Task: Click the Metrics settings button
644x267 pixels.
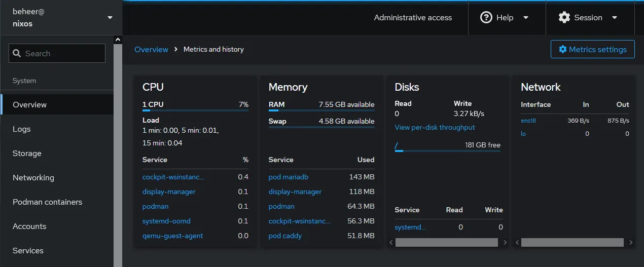Action: pos(592,50)
